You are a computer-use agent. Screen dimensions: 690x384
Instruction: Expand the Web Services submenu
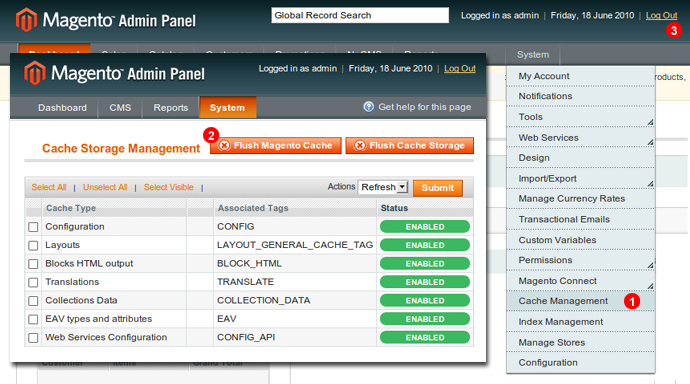click(650, 142)
